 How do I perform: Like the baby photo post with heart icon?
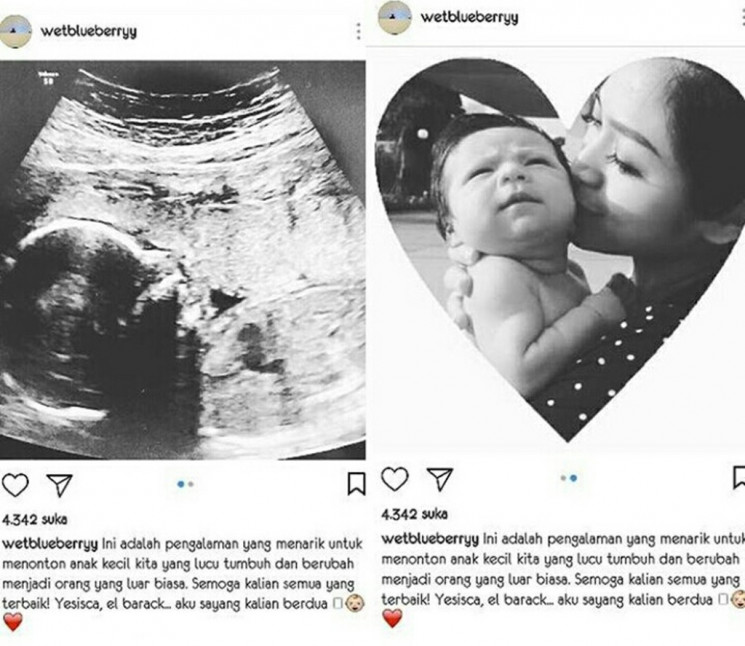[x=395, y=479]
